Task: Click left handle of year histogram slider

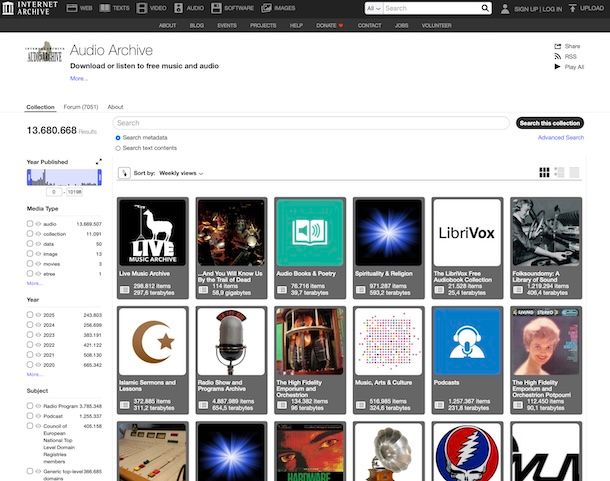Action: 29,177
